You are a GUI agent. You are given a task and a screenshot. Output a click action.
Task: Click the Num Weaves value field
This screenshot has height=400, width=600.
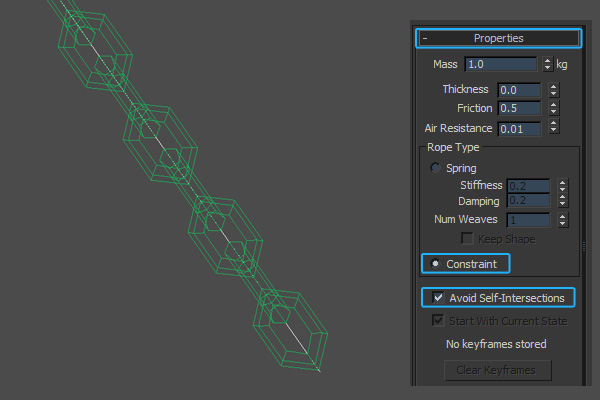[x=528, y=220]
